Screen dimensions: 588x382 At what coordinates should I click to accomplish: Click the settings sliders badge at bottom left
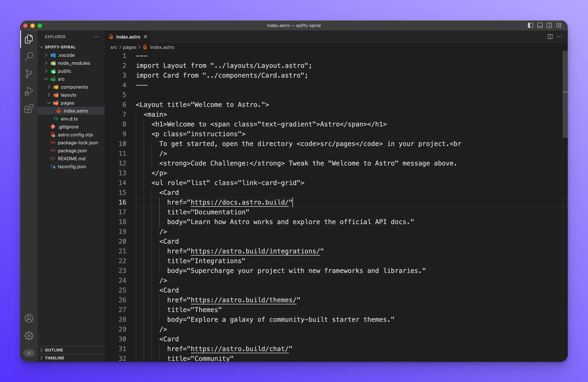(x=29, y=353)
